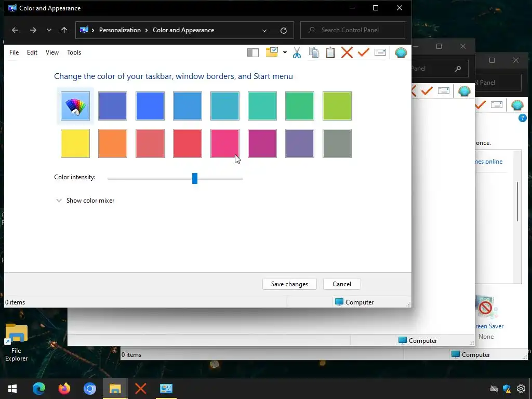The width and height of the screenshot is (532, 399).
Task: Click the red X Delete toolbar icon
Action: coord(347,52)
